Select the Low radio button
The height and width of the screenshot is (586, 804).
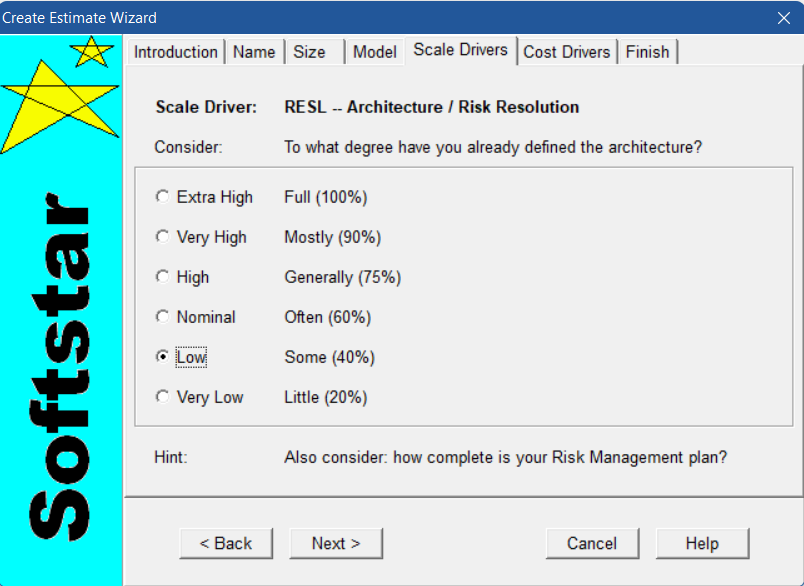163,357
